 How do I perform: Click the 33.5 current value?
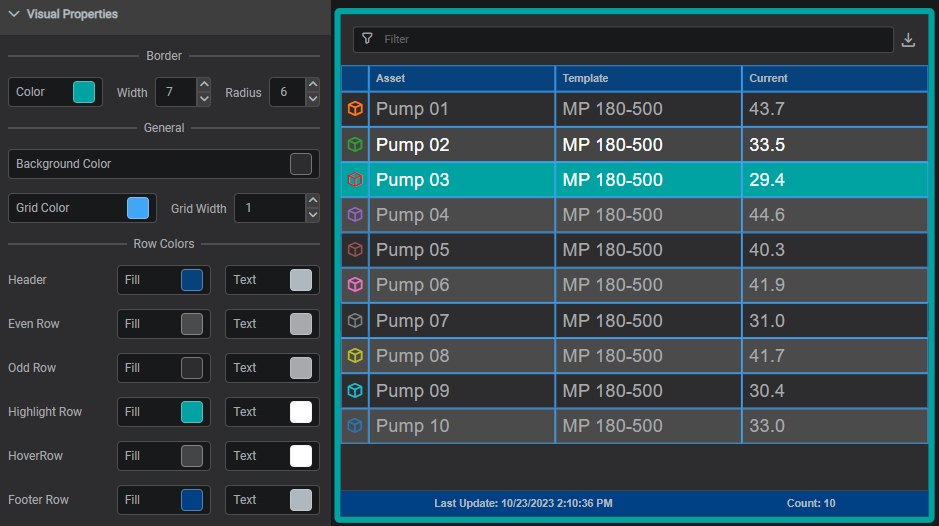tap(767, 144)
